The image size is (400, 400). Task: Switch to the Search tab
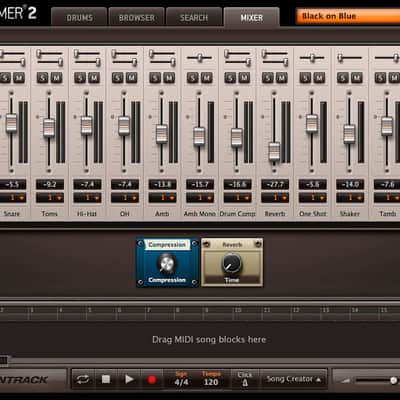(194, 18)
